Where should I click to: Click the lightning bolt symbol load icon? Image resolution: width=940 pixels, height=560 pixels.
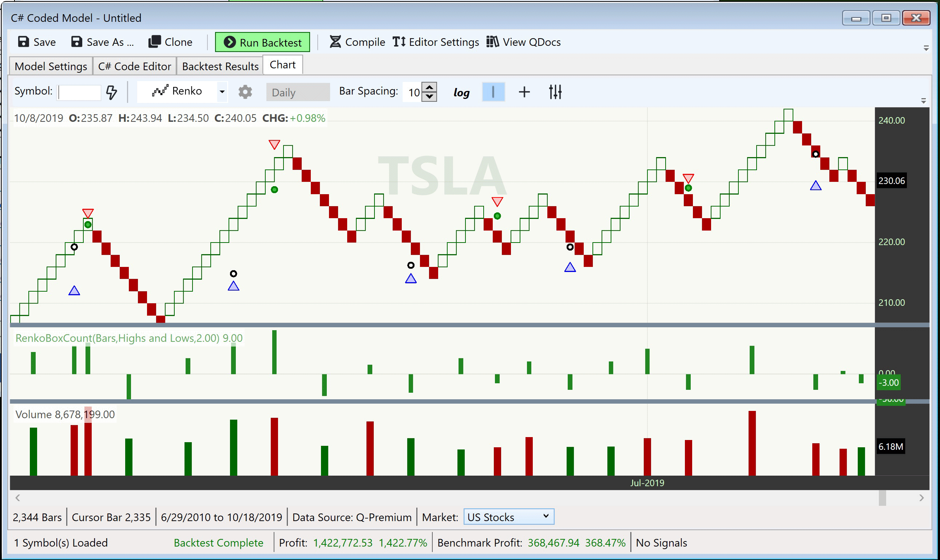point(111,92)
